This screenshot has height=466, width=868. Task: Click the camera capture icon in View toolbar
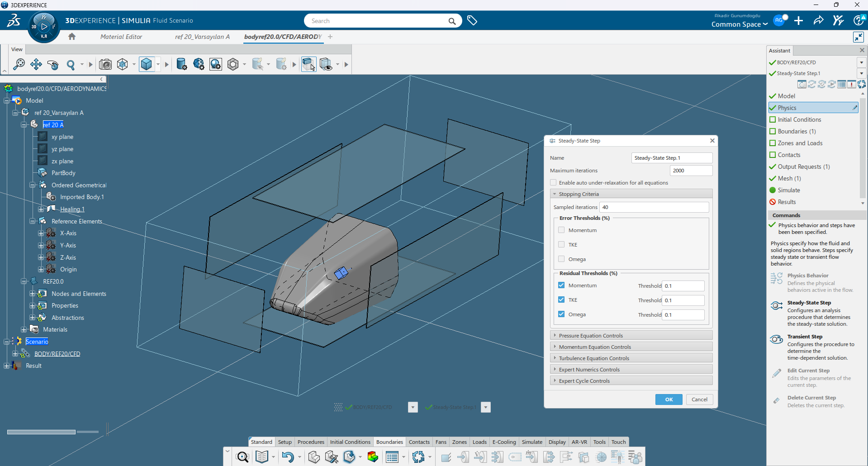click(105, 64)
